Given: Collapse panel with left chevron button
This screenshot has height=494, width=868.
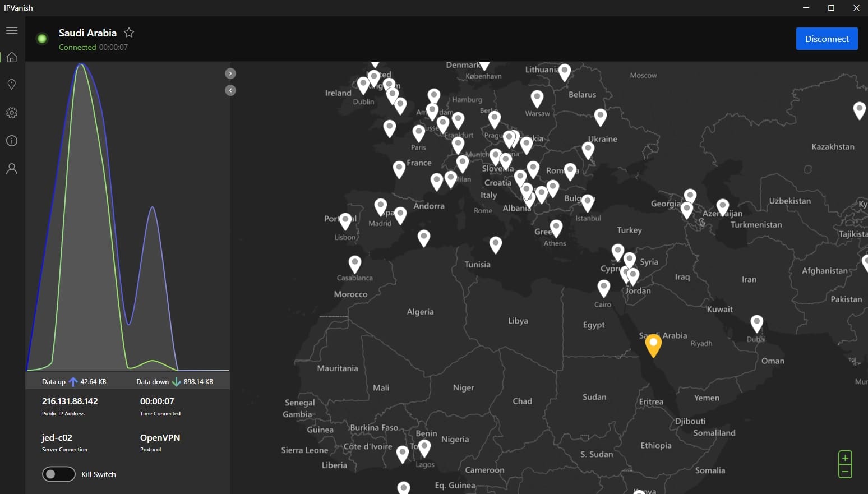Looking at the screenshot, I should (230, 90).
